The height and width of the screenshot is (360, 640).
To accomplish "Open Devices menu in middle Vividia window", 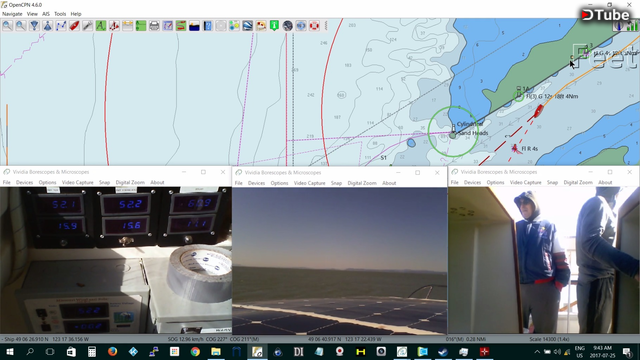I will coord(256,183).
